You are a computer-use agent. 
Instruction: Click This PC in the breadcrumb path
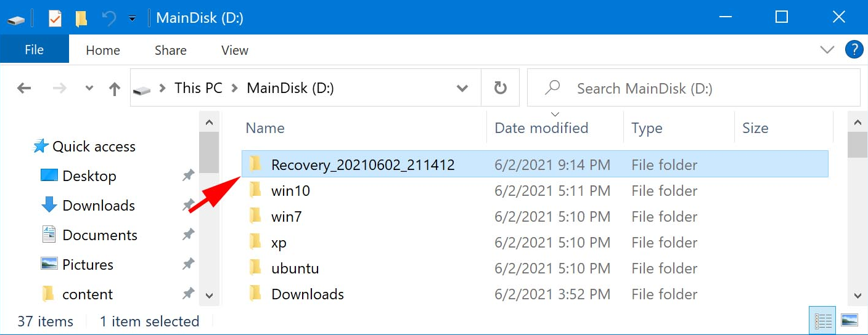(x=198, y=88)
